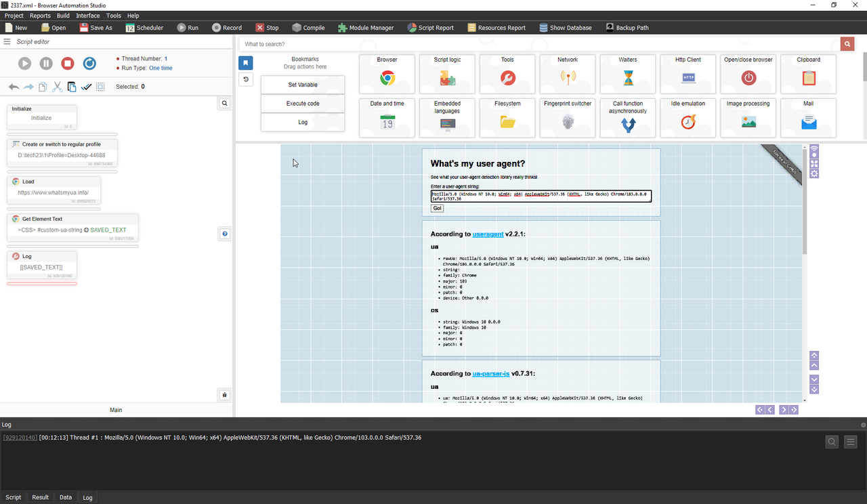Open Project menu

point(14,16)
